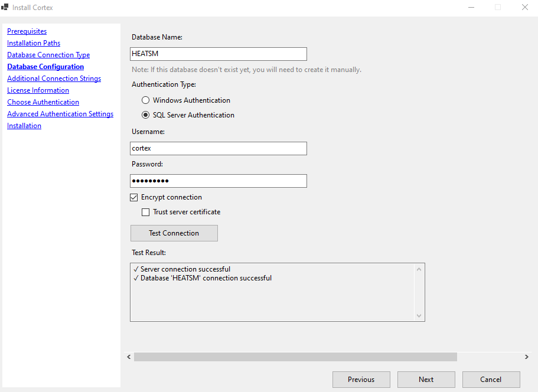Open Advanced Authentication Settings
538x392 pixels.
60,113
